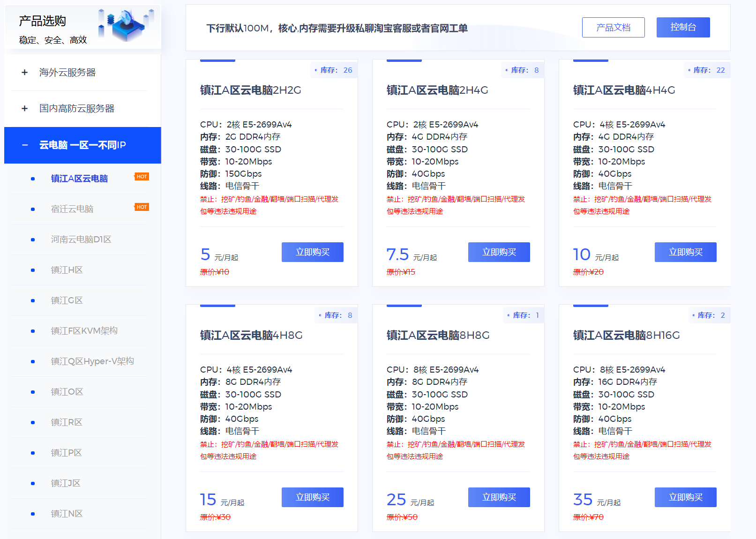
Task: Select 镇江R区 in the sidebar
Action: (67, 422)
